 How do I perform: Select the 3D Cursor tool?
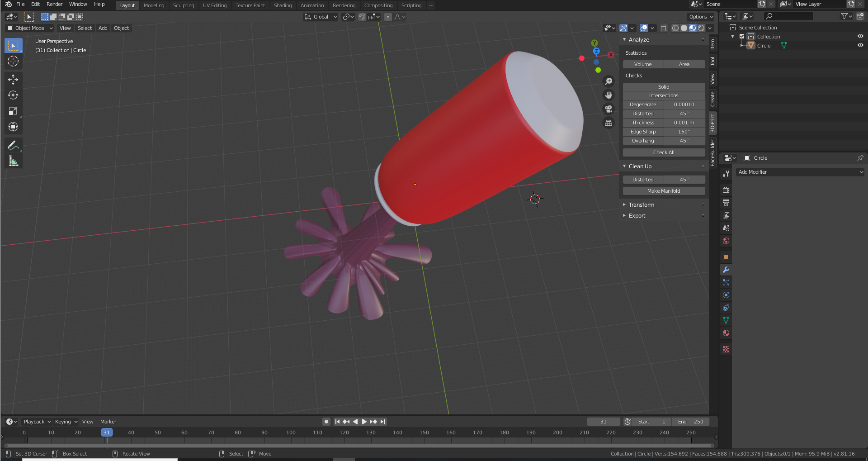point(13,62)
